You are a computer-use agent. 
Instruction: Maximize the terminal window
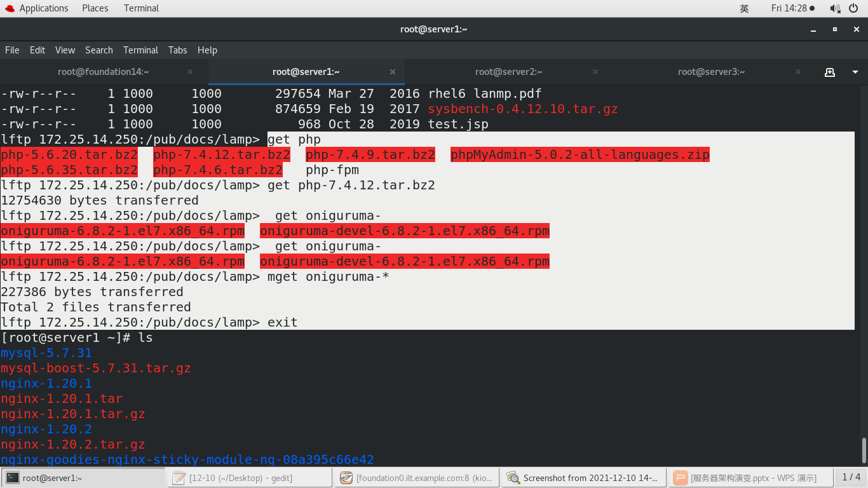point(835,29)
